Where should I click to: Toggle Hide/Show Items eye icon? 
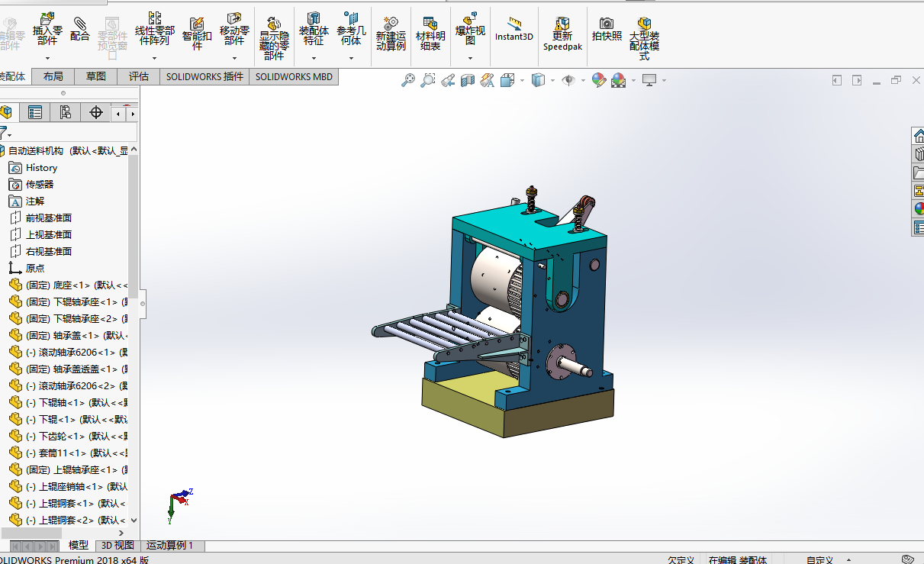pyautogui.click(x=568, y=79)
